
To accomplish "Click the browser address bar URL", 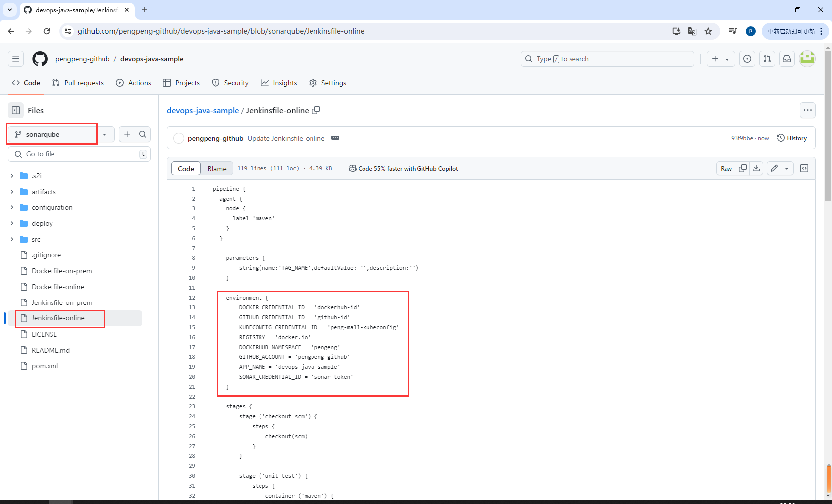I will 221,31.
